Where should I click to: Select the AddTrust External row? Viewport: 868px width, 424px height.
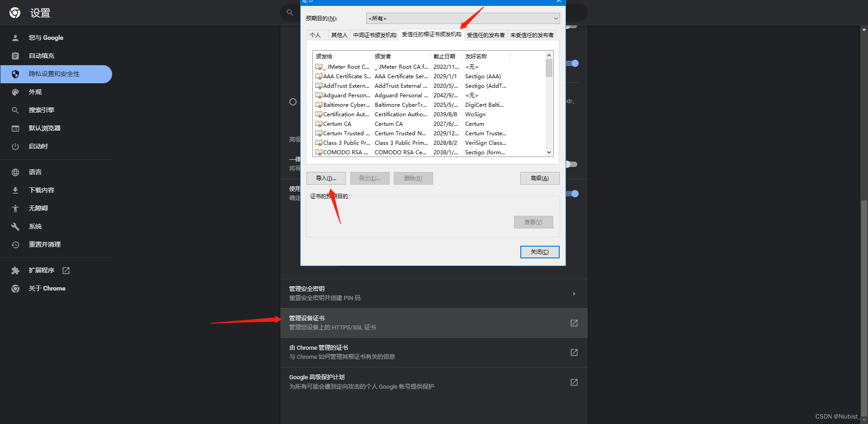[x=410, y=86]
